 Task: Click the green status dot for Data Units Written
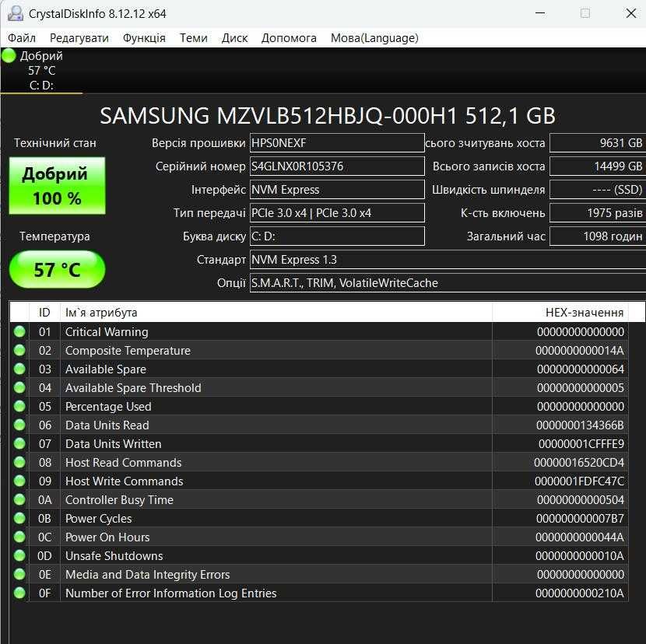(x=19, y=443)
